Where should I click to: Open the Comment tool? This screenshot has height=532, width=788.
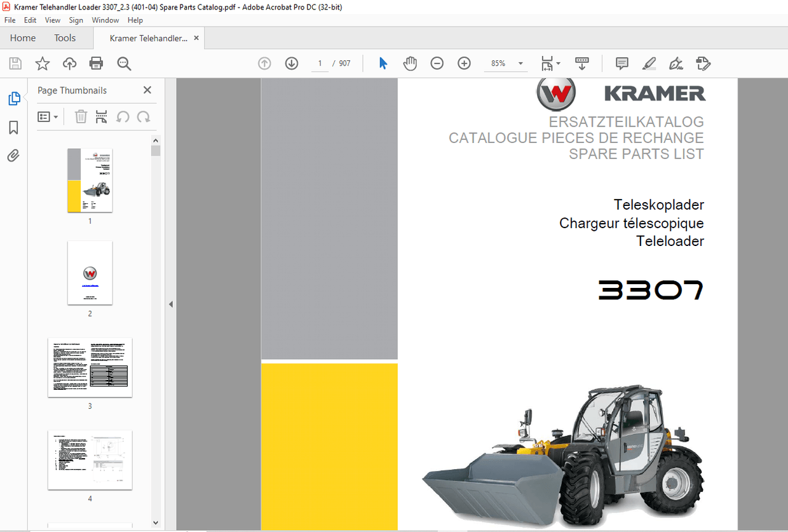pyautogui.click(x=622, y=63)
